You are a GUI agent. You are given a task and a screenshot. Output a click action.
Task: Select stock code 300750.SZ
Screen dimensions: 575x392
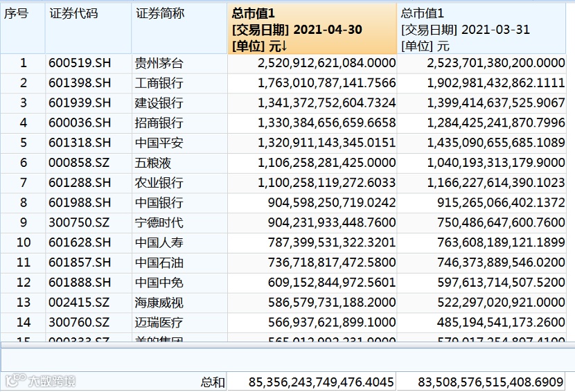pos(79,222)
